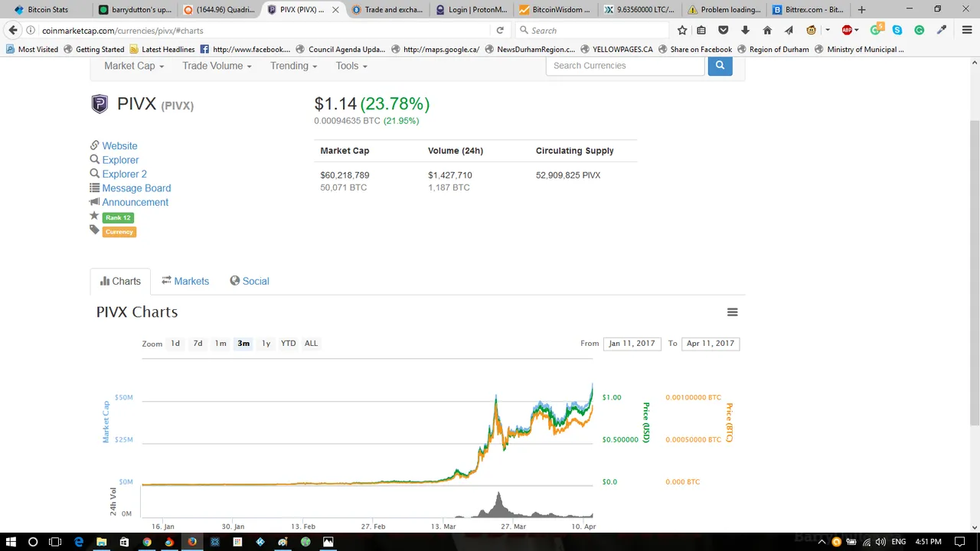Click the Adblock Plus ABP icon
This screenshot has width=980, height=551.
(x=847, y=30)
